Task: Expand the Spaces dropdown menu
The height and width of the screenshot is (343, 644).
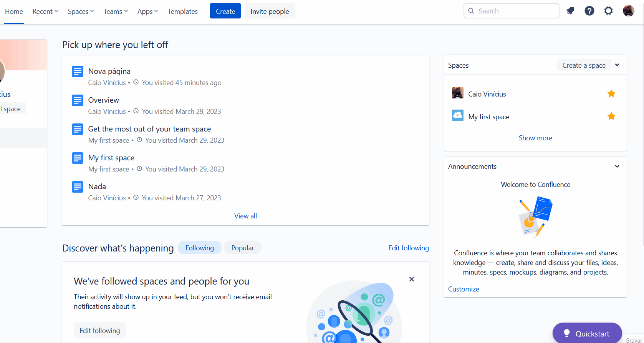Action: pyautogui.click(x=81, y=12)
